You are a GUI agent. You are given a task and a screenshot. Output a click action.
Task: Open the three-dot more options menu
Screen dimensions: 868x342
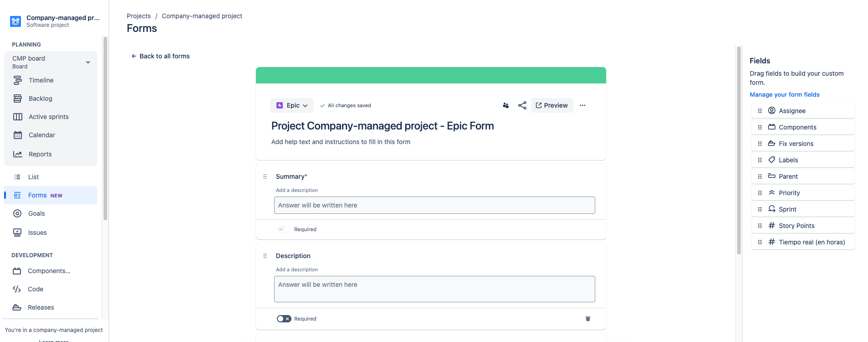point(582,105)
